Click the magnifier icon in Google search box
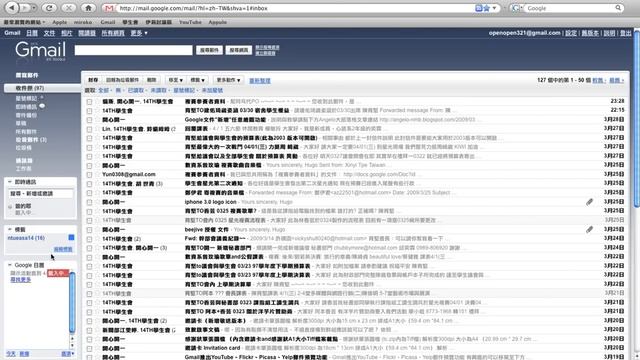The height and width of the screenshot is (360, 640). coord(618,8)
